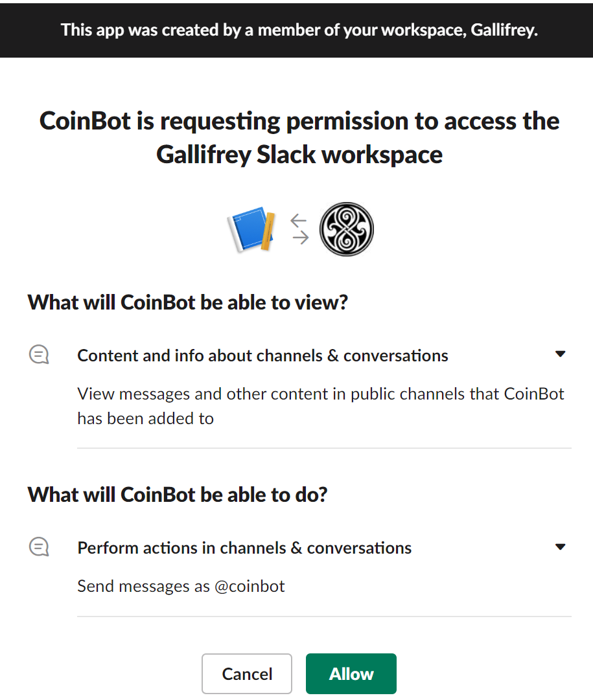The width and height of the screenshot is (593, 700).
Task: Select the 'What will CoinBot be able to view?' heading
Action: 188,302
